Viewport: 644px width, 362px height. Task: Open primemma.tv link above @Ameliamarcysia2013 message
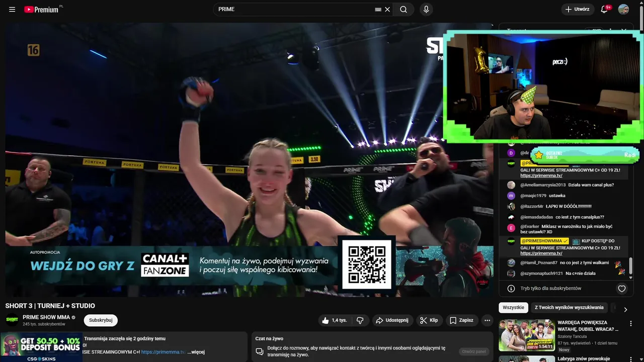pyautogui.click(x=541, y=175)
